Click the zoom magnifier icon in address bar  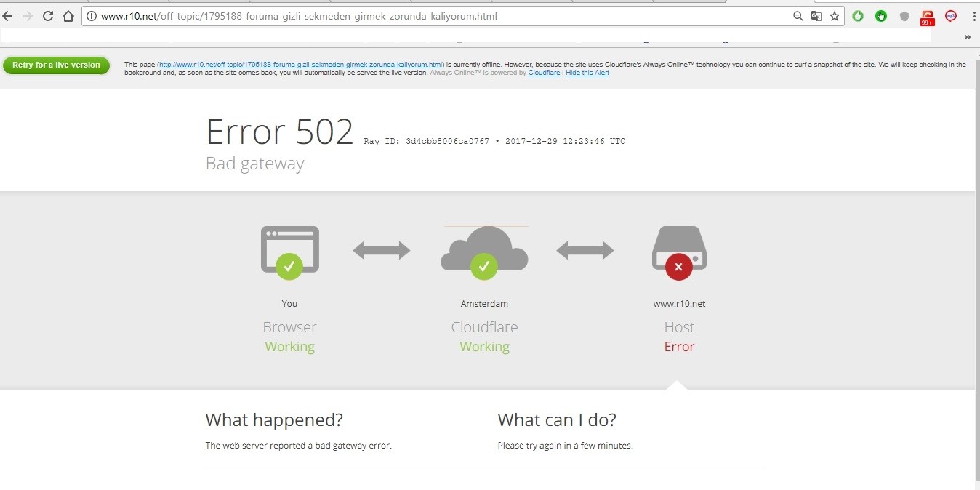coord(798,16)
